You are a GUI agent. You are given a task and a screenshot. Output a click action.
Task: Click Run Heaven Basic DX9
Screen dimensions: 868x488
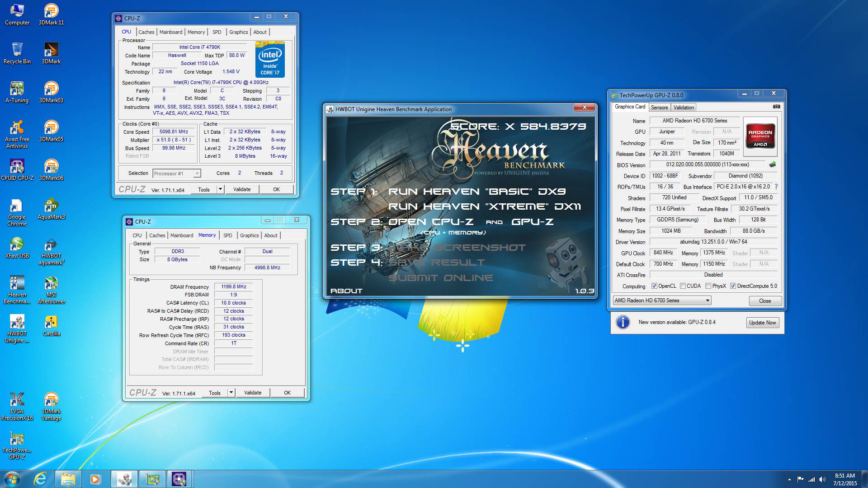tap(476, 192)
